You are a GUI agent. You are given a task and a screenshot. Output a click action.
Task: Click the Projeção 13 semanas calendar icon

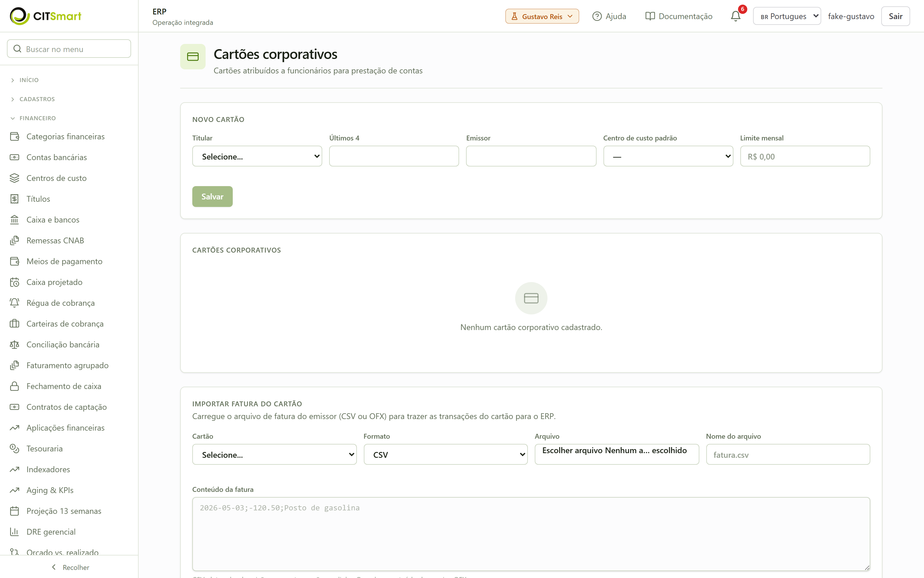(x=14, y=511)
